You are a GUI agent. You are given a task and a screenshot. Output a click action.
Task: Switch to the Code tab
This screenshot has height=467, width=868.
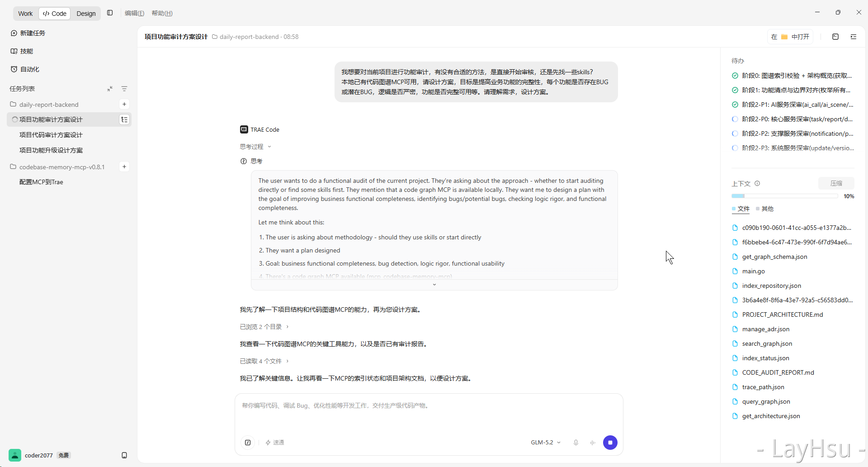click(x=55, y=14)
